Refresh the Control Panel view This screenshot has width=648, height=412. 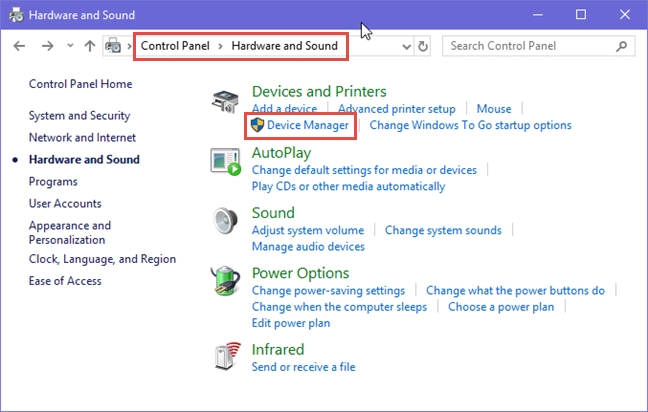422,46
